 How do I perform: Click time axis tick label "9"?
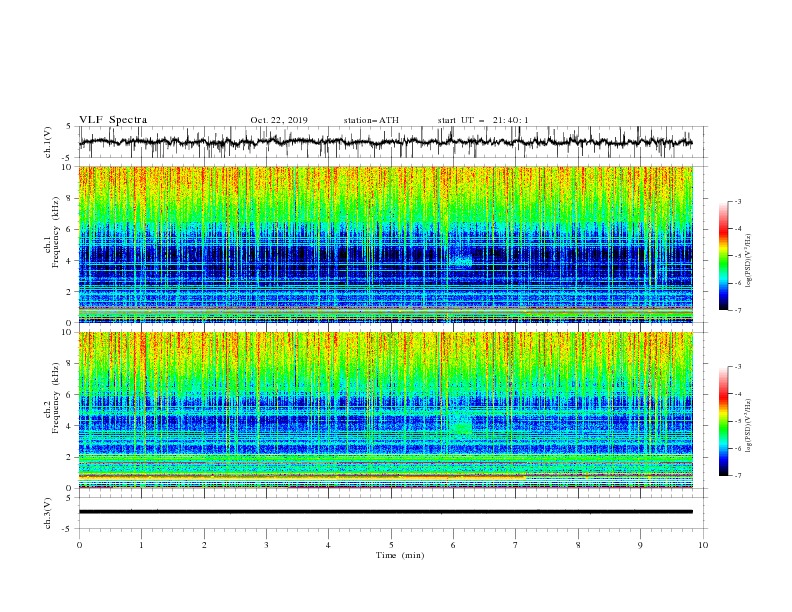(x=640, y=545)
